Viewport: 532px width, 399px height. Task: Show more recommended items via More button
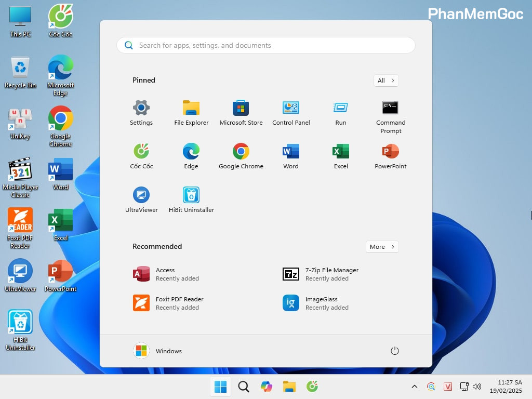pyautogui.click(x=382, y=246)
